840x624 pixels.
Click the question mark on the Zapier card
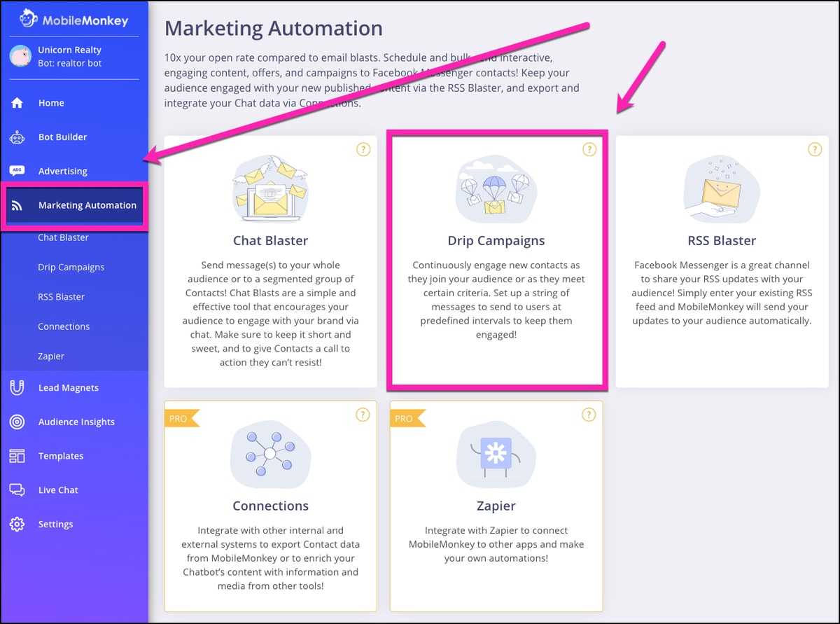[x=589, y=415]
